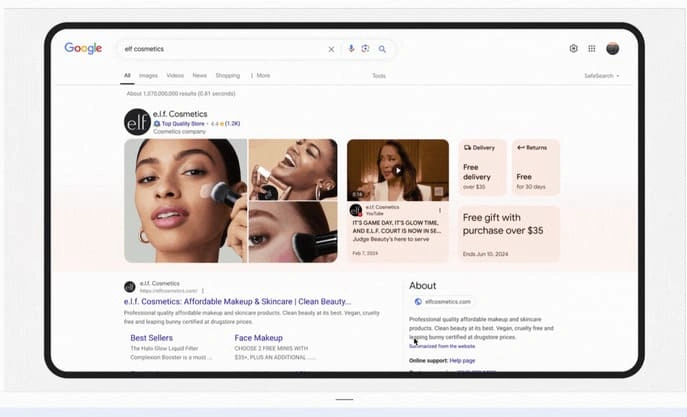Open settings gear icon
687x417 pixels.
click(573, 49)
